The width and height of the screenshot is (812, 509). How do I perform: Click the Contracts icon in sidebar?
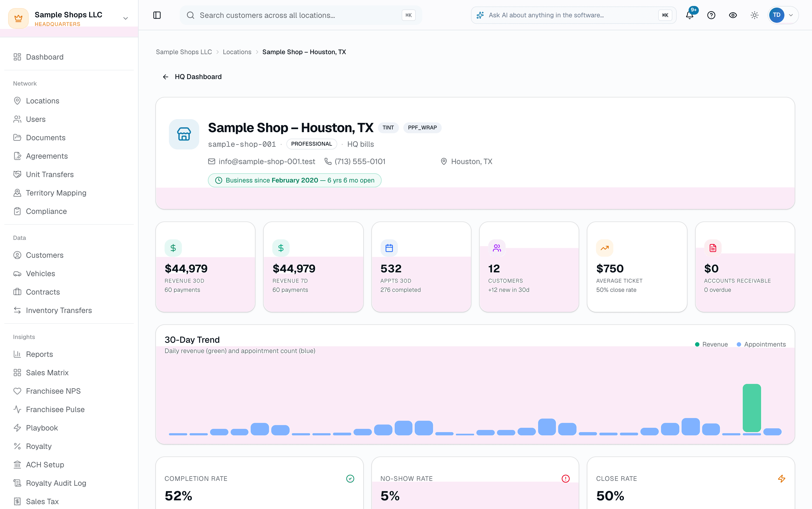[17, 292]
